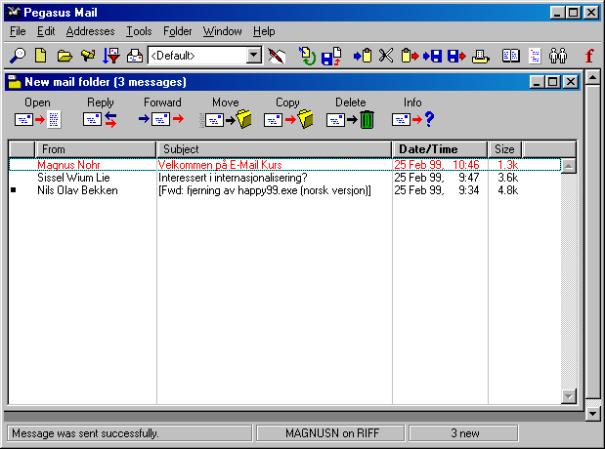Click the disk with red arrow icon
Screen dimensions: 605x449
456,56
